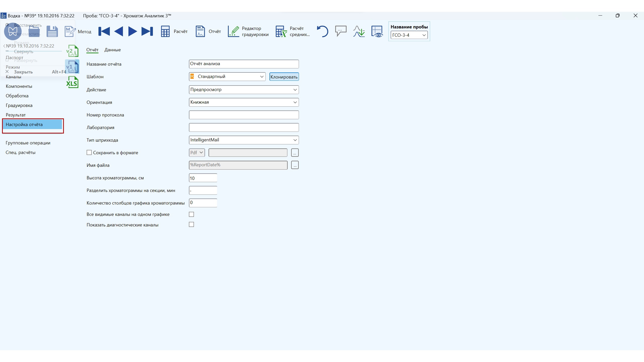The width and height of the screenshot is (644, 362).
Task: Export to XLS spreadsheet icon
Action: point(72,82)
